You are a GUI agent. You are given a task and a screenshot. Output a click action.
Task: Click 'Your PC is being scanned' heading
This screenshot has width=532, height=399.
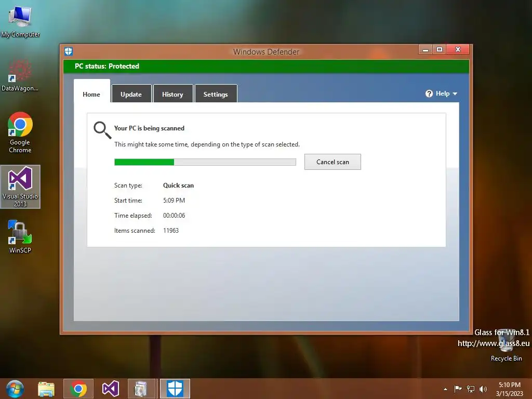[x=149, y=128]
